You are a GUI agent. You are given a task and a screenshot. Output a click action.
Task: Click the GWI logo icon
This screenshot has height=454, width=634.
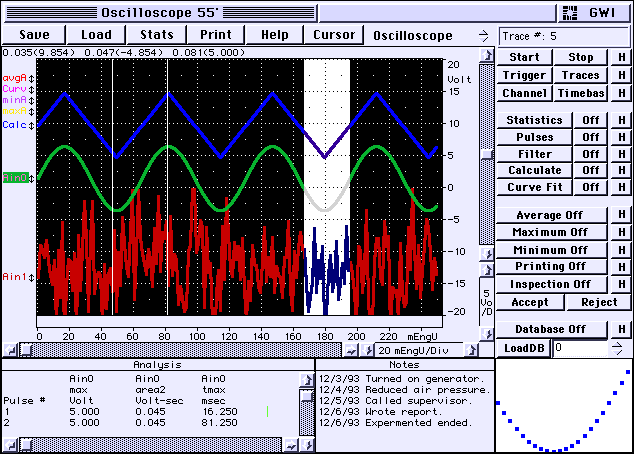coord(571,12)
